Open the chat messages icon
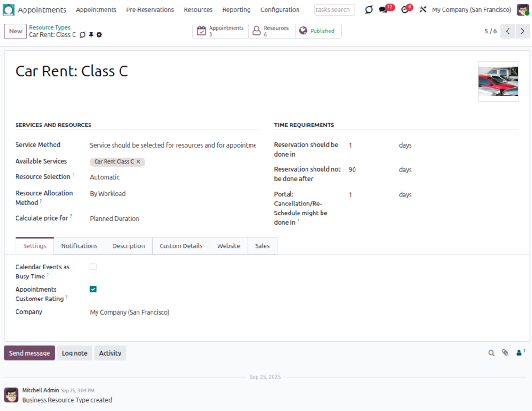532x411 pixels. click(x=383, y=10)
